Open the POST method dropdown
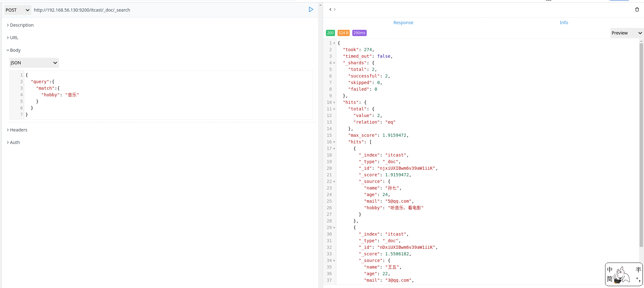 click(17, 10)
